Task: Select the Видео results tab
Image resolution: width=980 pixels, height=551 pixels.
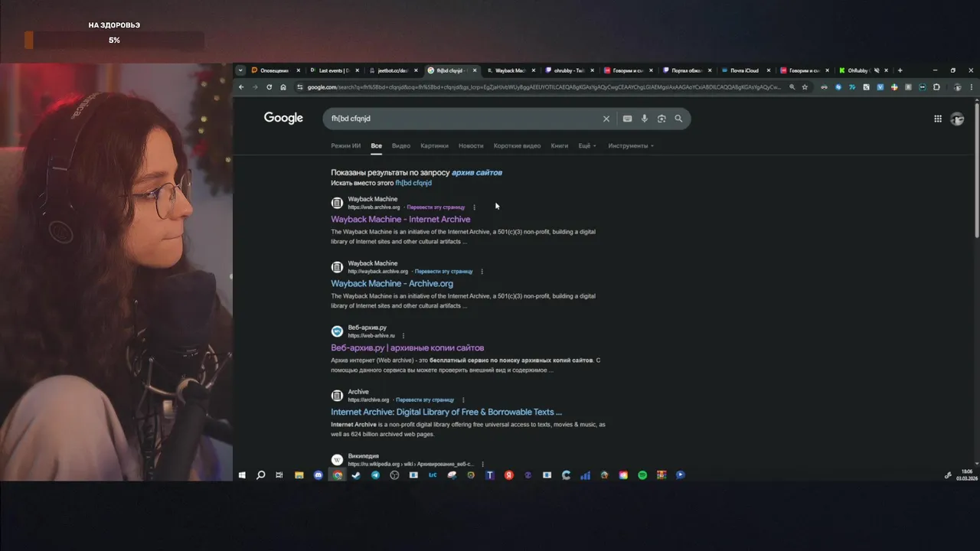Action: 401,145
